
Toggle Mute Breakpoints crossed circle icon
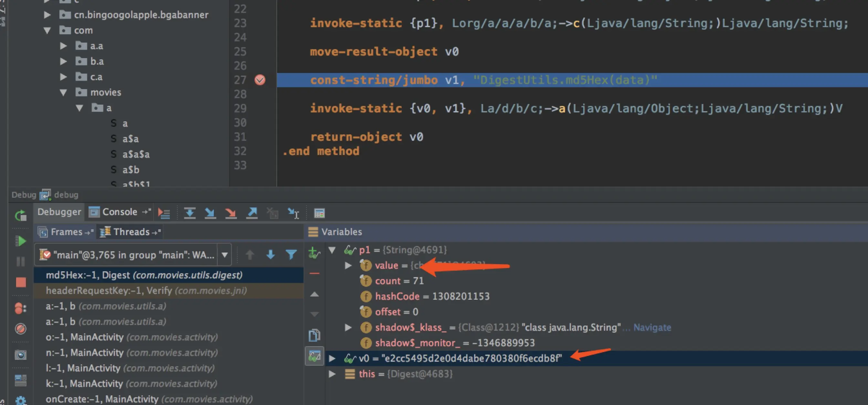tap(21, 328)
